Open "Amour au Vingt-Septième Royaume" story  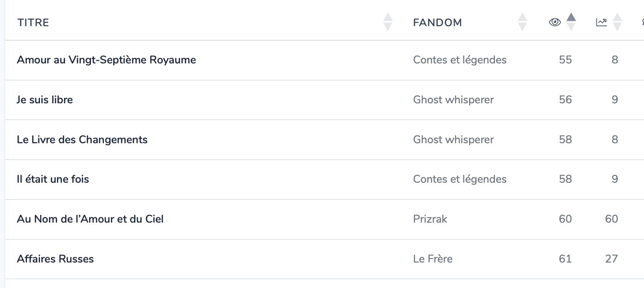[106, 60]
